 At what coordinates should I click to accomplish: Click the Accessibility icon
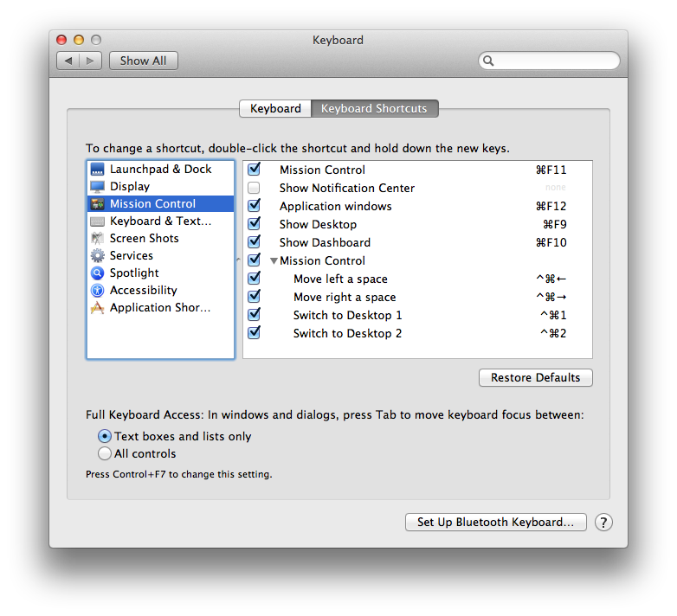click(97, 290)
